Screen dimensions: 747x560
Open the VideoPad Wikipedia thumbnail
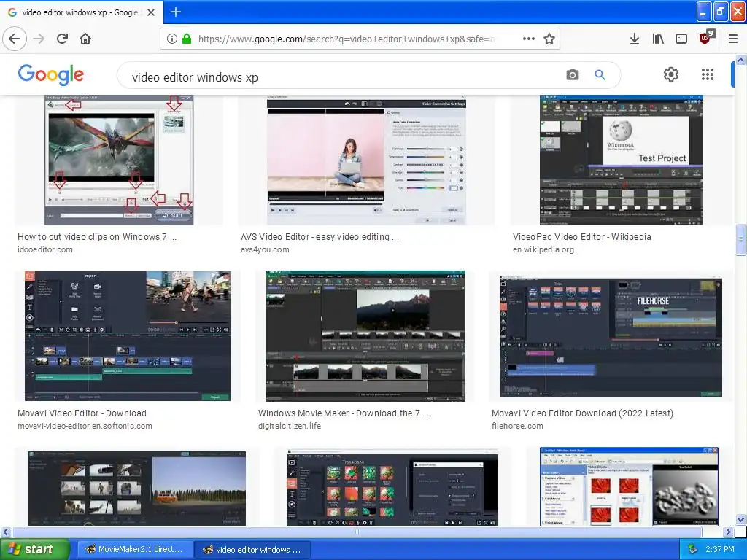(x=622, y=160)
